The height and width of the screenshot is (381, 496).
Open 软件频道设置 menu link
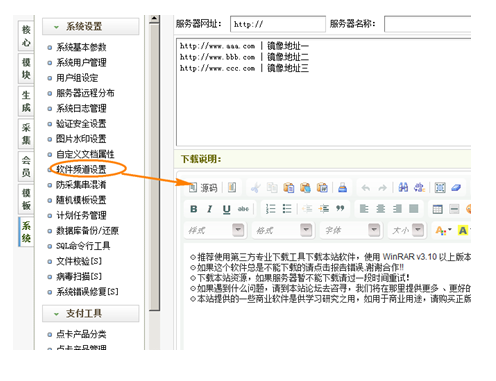pyautogui.click(x=81, y=169)
